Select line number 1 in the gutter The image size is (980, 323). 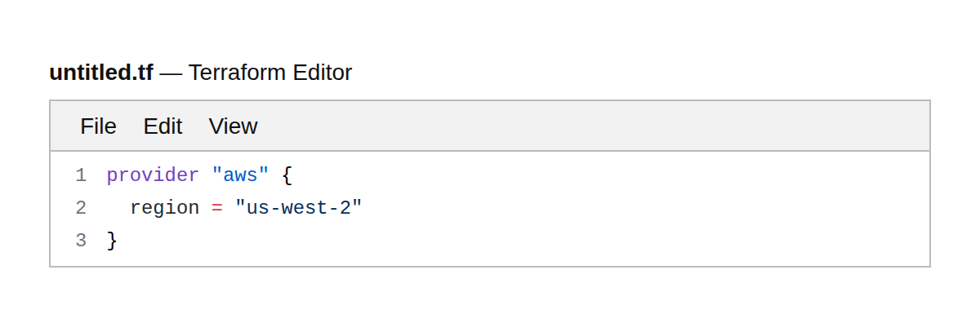(81, 175)
